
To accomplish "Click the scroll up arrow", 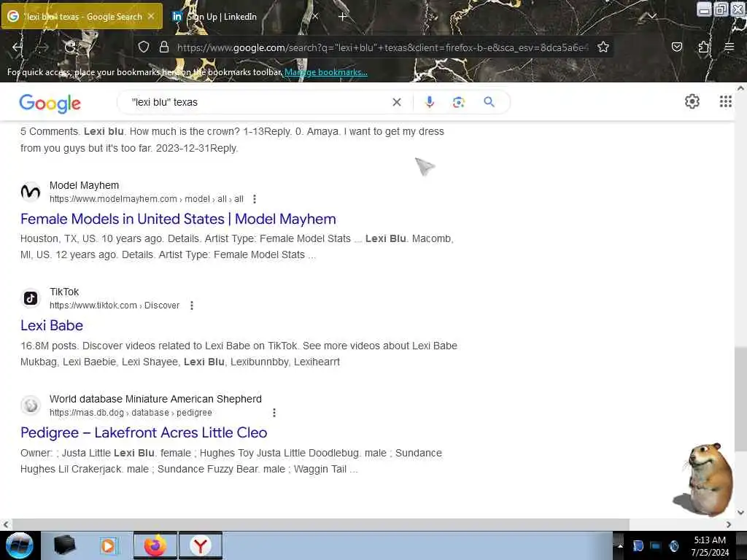I will (x=740, y=88).
